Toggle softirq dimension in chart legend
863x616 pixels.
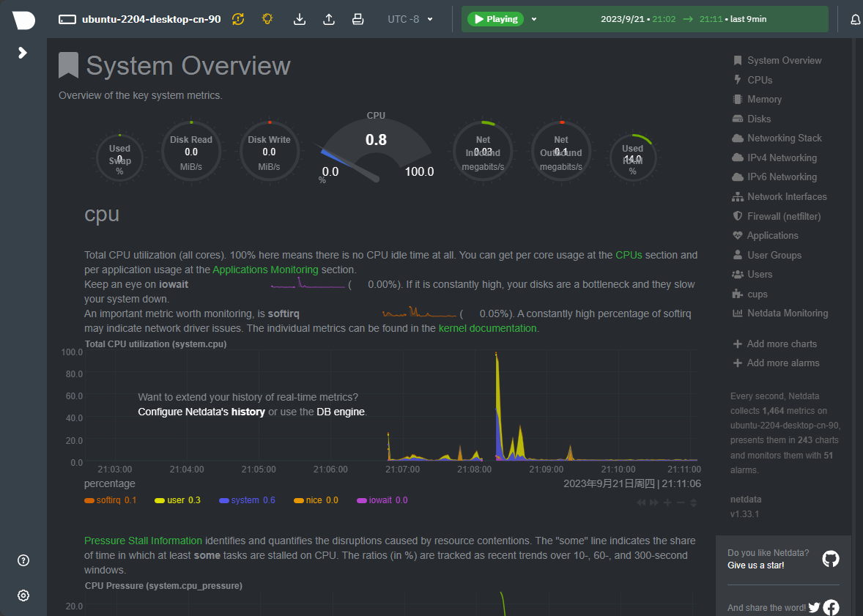[x=110, y=500]
